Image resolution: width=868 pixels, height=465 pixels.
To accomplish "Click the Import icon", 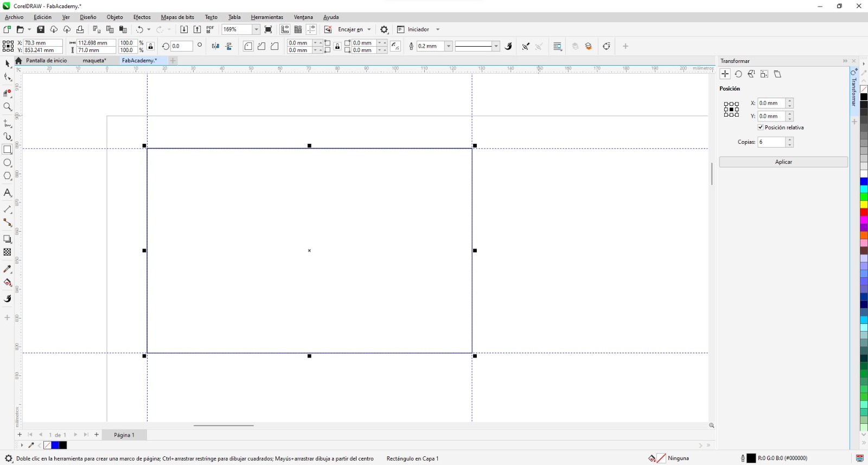I will [x=184, y=29].
